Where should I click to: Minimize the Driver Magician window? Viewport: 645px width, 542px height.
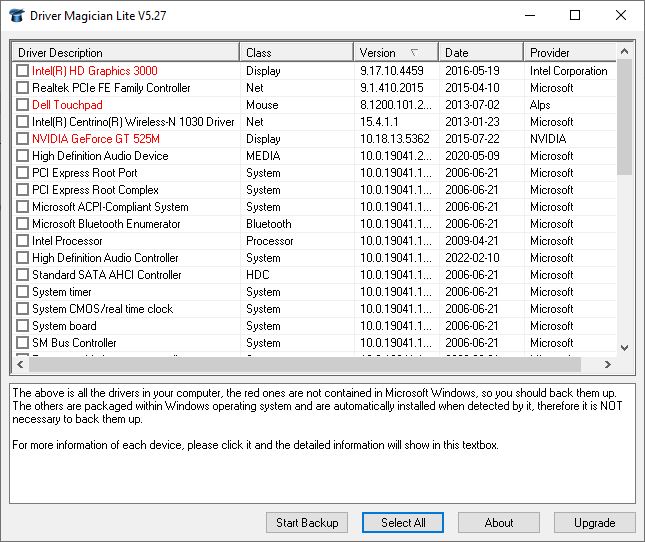coord(530,16)
